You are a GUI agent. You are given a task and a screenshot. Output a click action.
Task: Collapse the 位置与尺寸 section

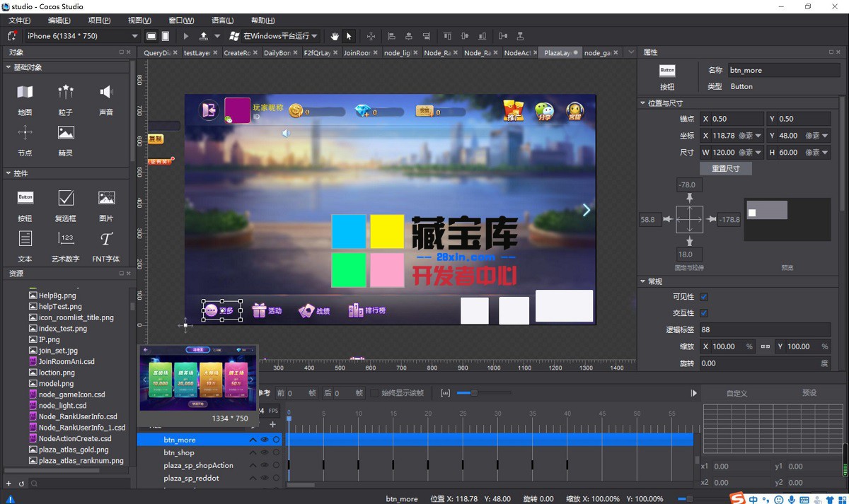[x=641, y=103]
